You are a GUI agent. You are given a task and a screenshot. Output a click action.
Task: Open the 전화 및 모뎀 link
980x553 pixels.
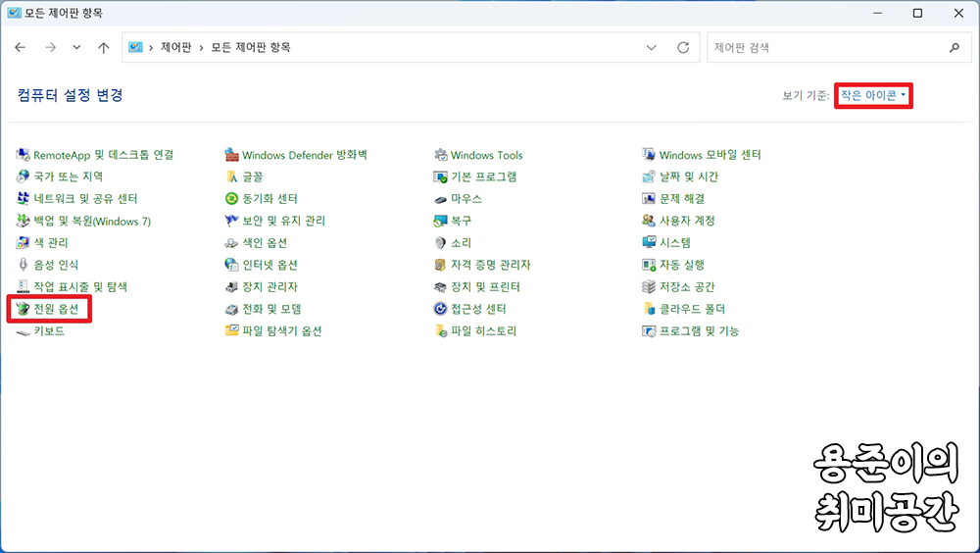pos(271,309)
